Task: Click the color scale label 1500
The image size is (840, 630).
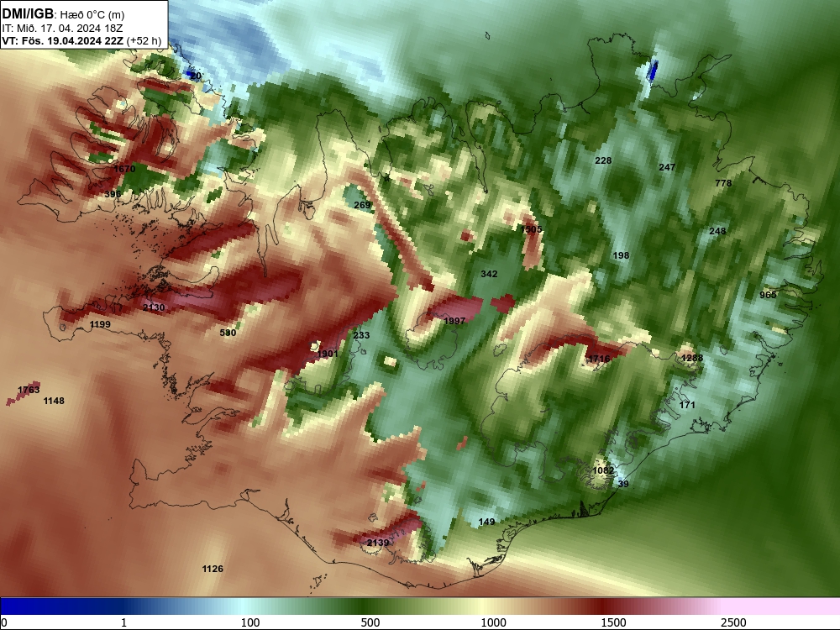Action: pos(613,622)
